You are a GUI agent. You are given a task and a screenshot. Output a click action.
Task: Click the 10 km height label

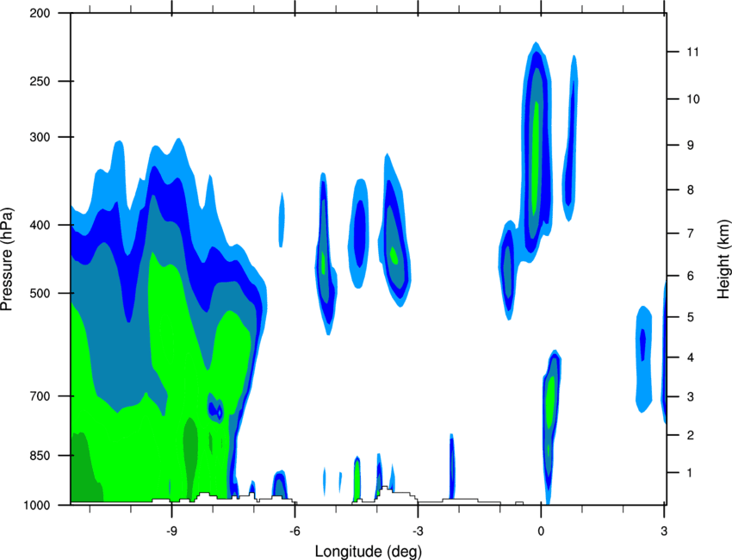pos(692,99)
